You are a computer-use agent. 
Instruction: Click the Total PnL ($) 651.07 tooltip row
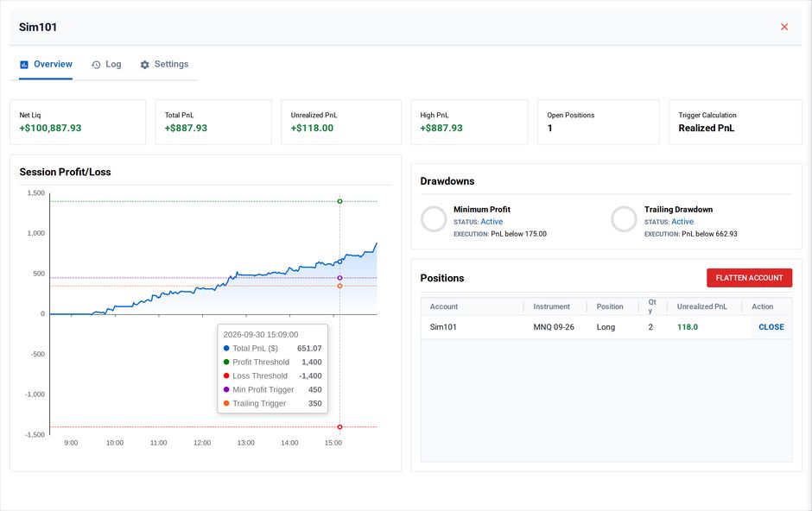(x=272, y=349)
